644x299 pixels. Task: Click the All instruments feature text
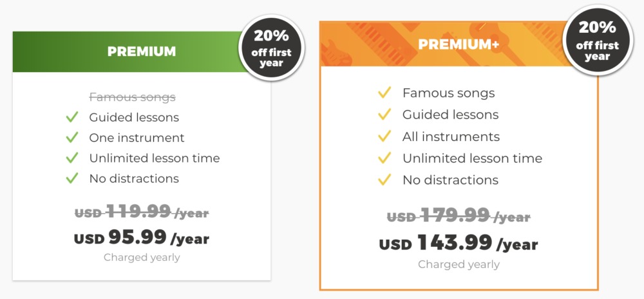tap(451, 137)
